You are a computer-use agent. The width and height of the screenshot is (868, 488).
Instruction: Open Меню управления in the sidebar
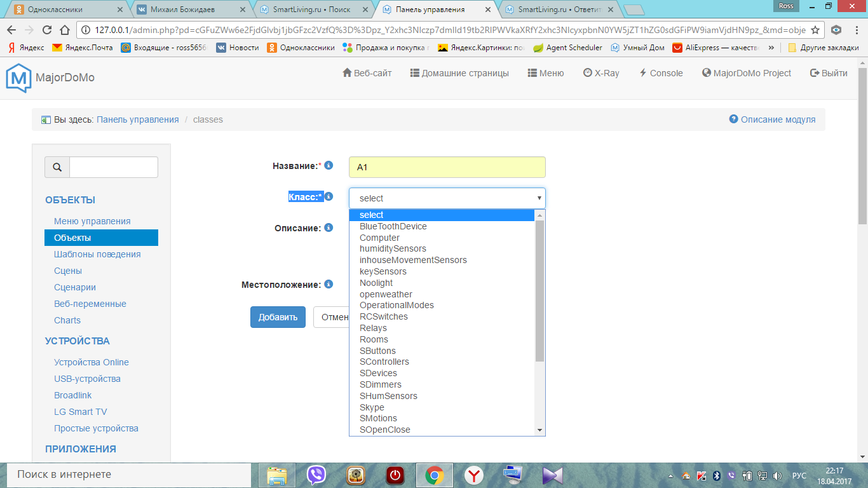pyautogui.click(x=92, y=221)
